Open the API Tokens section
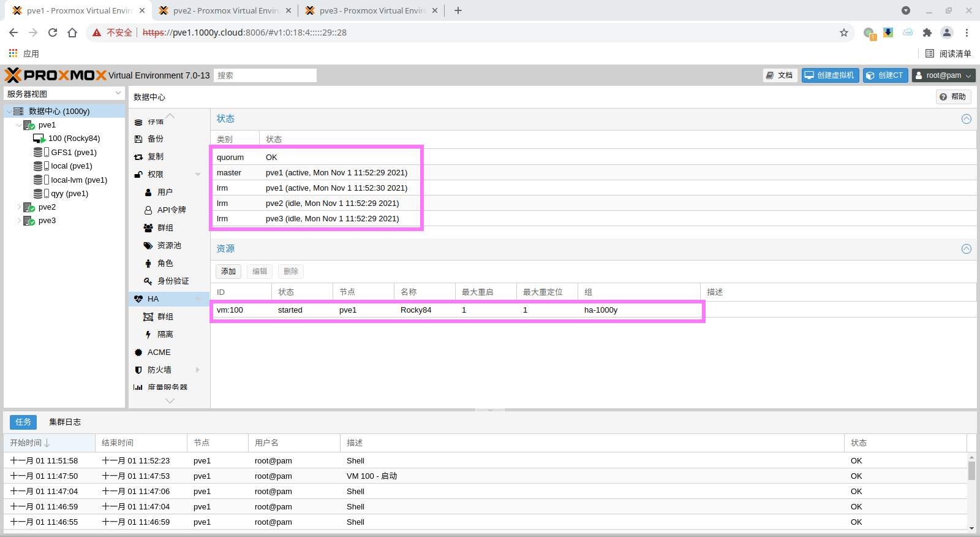This screenshot has width=980, height=537. (171, 210)
